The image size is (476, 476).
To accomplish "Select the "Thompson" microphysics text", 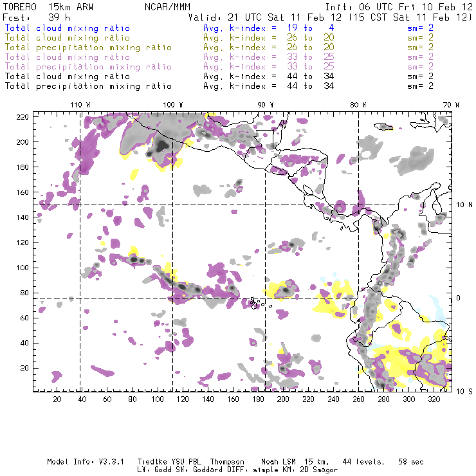I will point(227,462).
